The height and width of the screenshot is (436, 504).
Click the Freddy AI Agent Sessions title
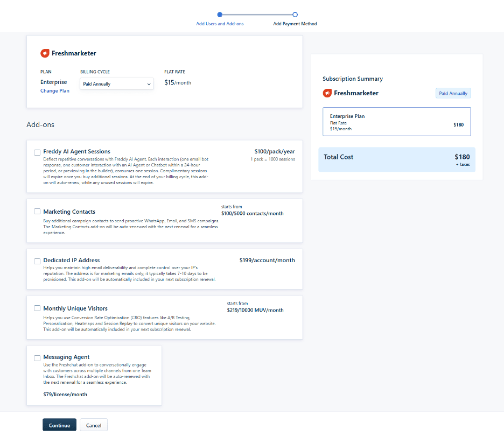click(x=76, y=152)
